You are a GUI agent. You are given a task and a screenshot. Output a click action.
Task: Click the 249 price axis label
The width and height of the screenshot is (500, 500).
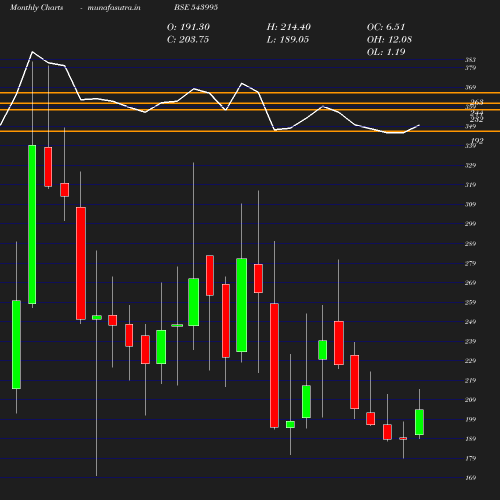470,322
